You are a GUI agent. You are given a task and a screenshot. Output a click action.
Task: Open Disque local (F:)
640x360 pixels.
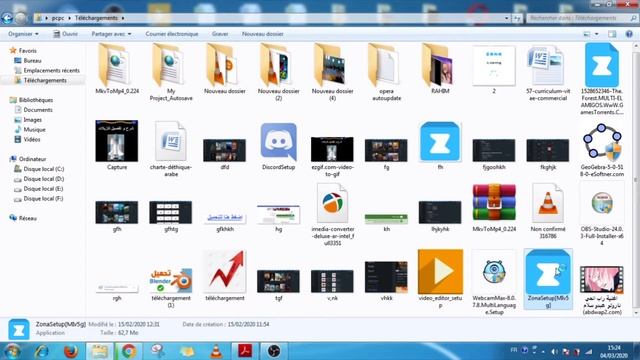pos(43,198)
